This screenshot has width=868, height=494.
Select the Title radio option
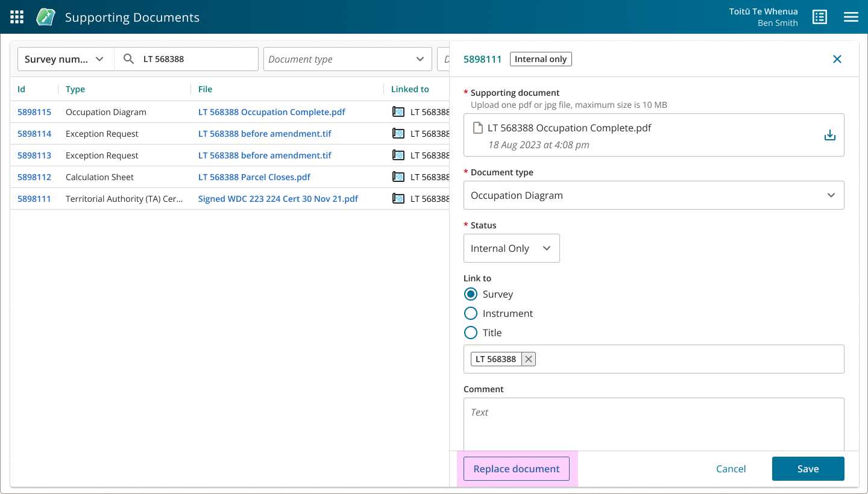471,333
